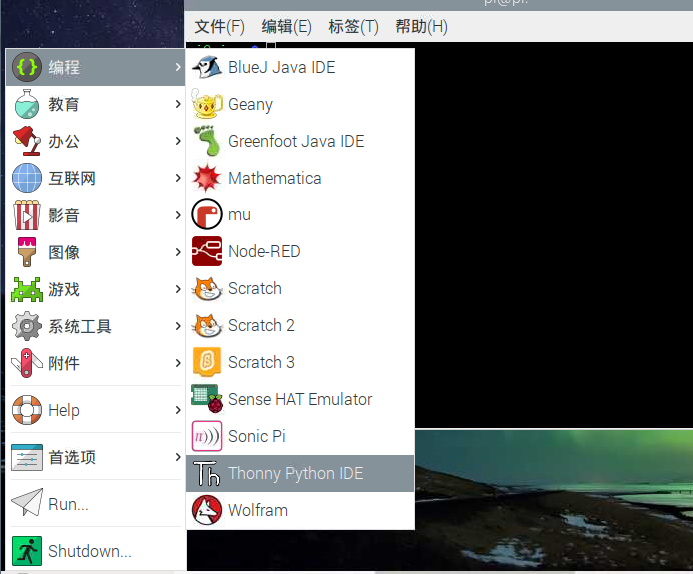
Task: Open the 编辑(E) menu in the terminal
Action: [x=286, y=27]
